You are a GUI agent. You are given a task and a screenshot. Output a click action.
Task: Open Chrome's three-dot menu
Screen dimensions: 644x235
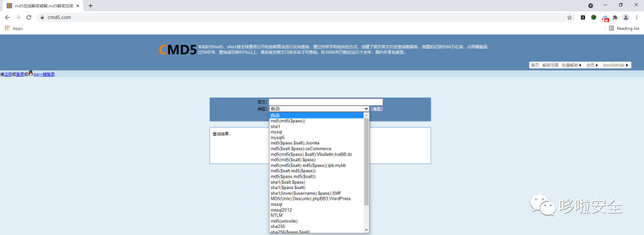coord(637,17)
